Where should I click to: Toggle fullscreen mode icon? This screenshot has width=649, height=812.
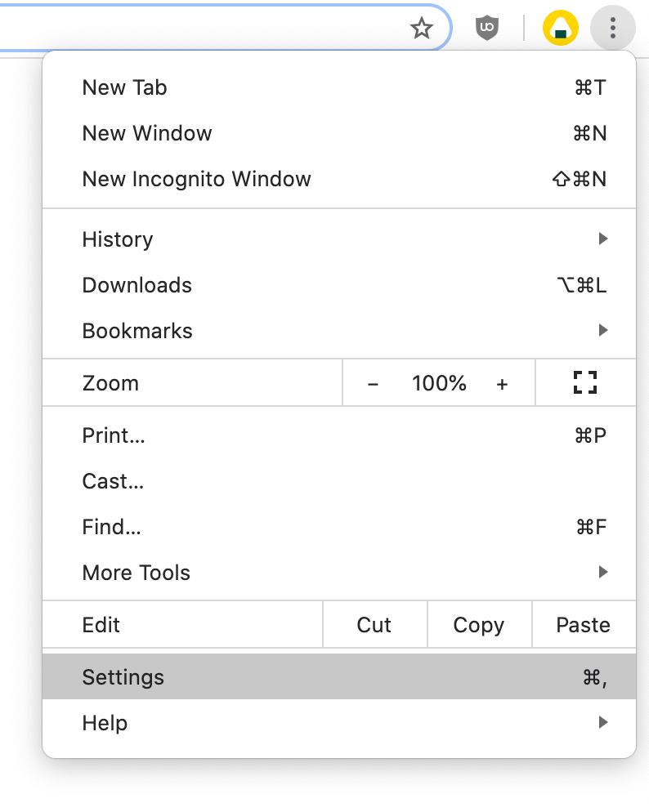pyautogui.click(x=585, y=382)
